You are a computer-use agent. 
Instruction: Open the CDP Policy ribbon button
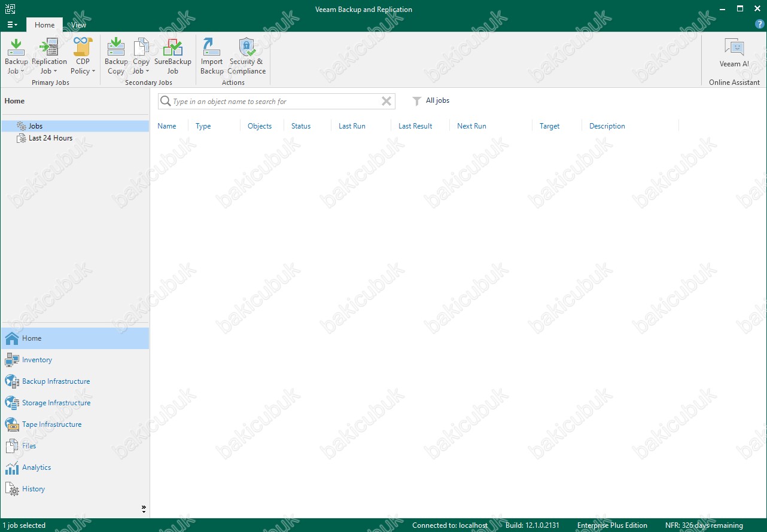83,56
